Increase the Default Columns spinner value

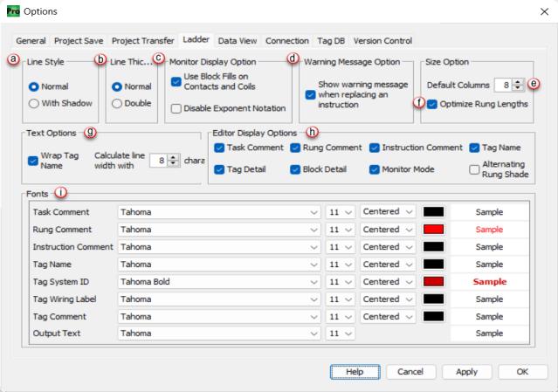point(519,81)
